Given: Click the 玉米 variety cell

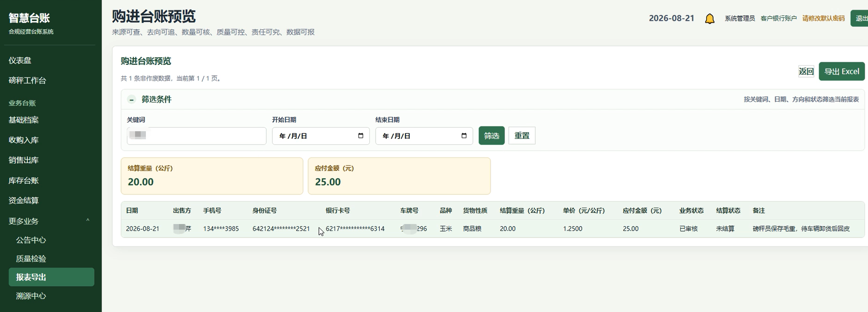Looking at the screenshot, I should pyautogui.click(x=446, y=229).
